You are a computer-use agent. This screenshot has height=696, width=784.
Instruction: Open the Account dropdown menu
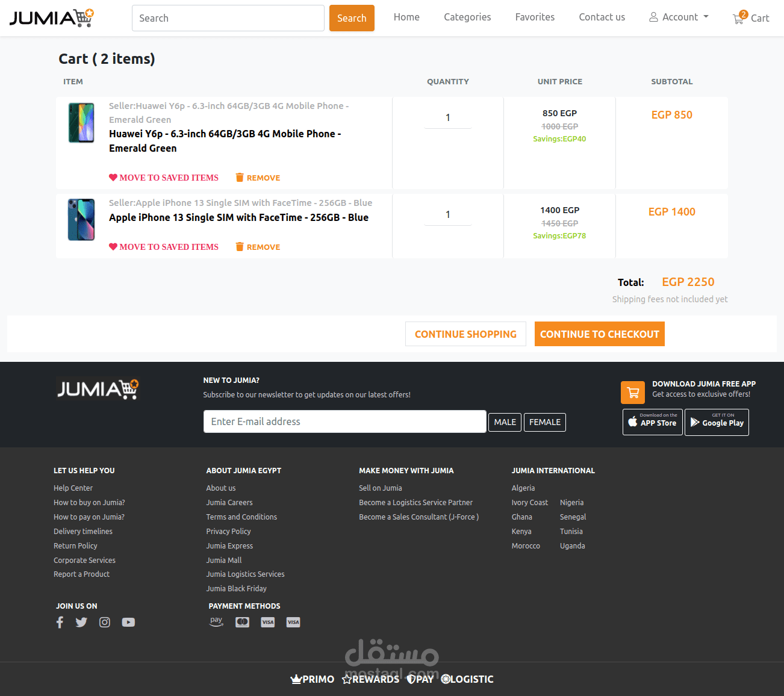pyautogui.click(x=679, y=17)
